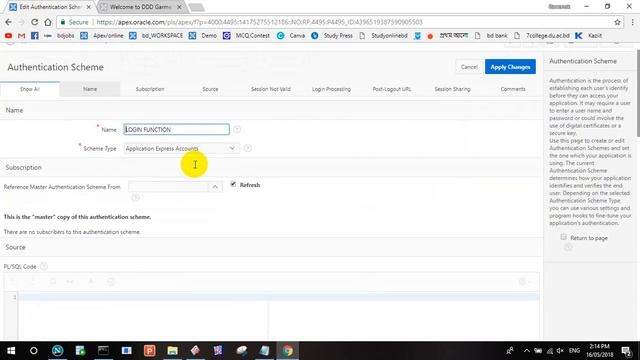Open the taskbar clock showing 2:14 PM
Viewport: 640px width, 360px height.
pos(599,351)
